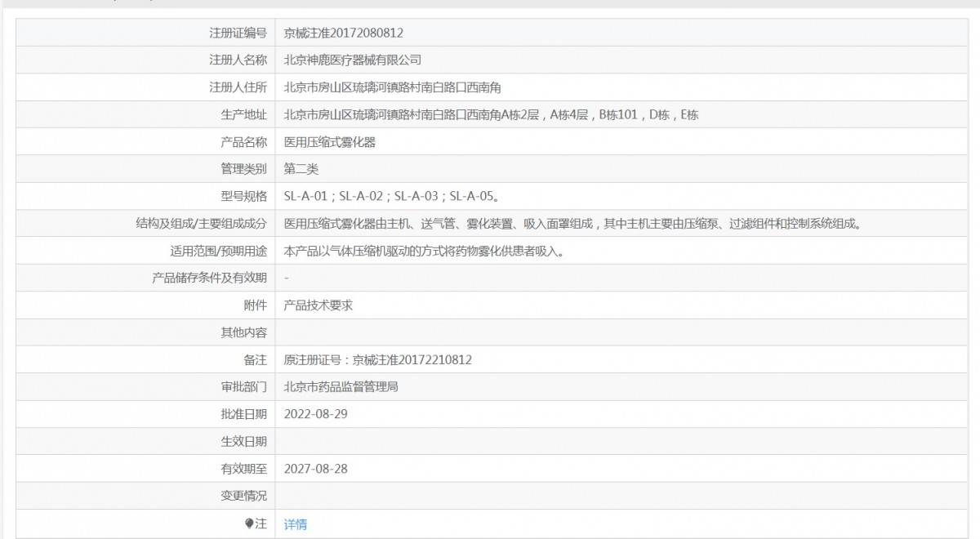Click the 批准日期 label cell
This screenshot has width=980, height=539.
[x=145, y=414]
